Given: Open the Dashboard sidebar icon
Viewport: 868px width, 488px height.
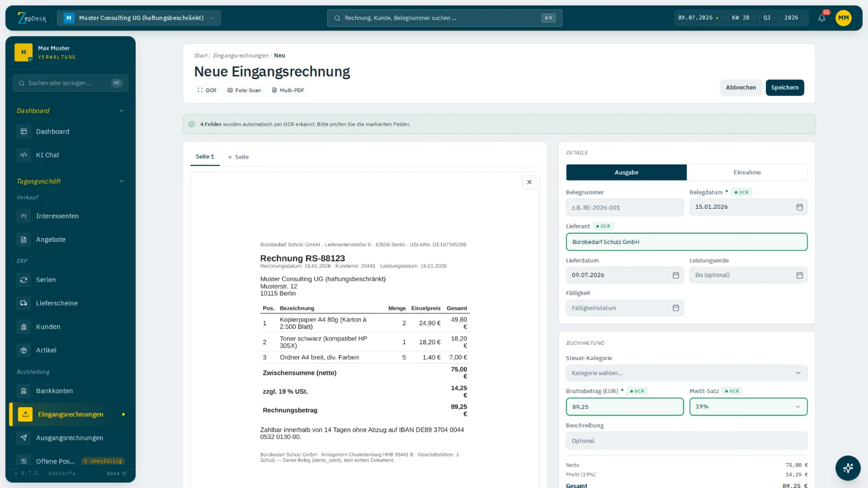Looking at the screenshot, I should [24, 132].
